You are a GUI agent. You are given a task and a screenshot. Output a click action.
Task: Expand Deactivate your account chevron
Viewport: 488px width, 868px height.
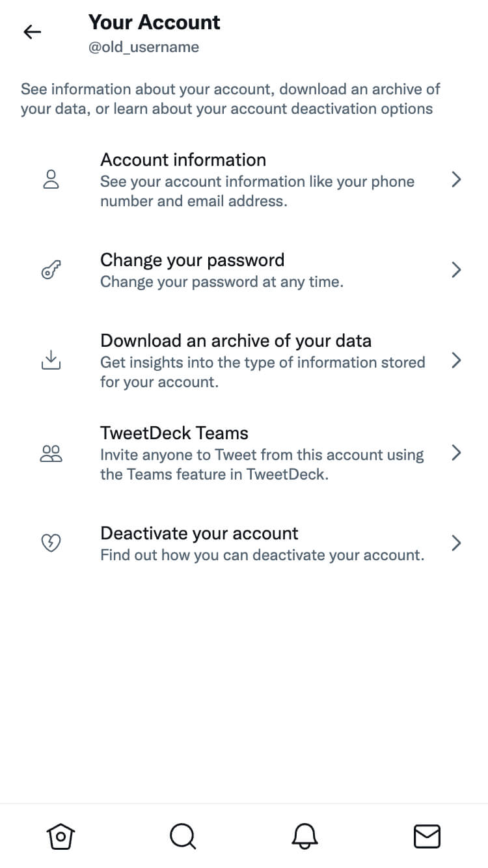(456, 543)
